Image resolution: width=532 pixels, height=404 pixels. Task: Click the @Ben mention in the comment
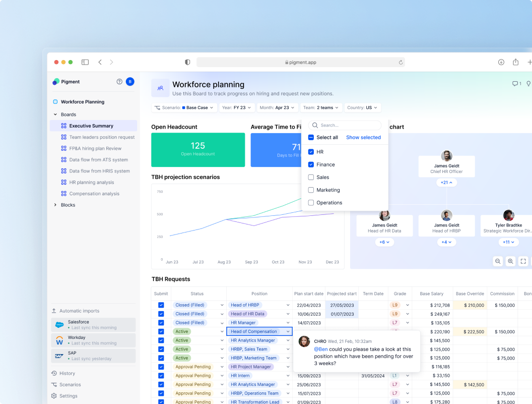click(320, 350)
